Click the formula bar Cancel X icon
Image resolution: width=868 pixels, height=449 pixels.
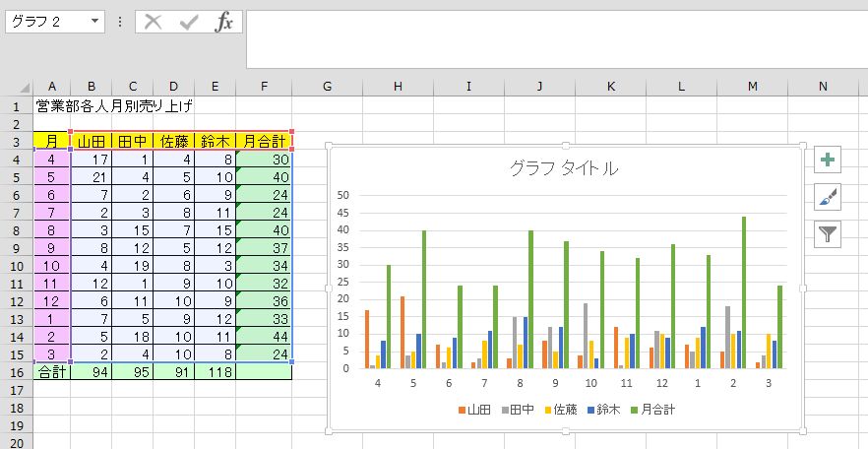pos(153,22)
